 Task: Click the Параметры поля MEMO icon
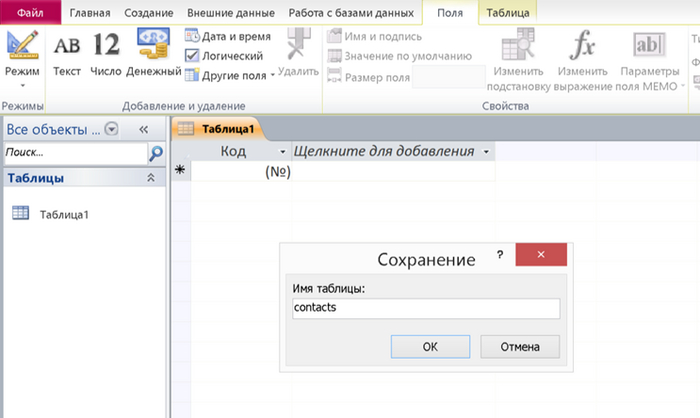pos(649,47)
